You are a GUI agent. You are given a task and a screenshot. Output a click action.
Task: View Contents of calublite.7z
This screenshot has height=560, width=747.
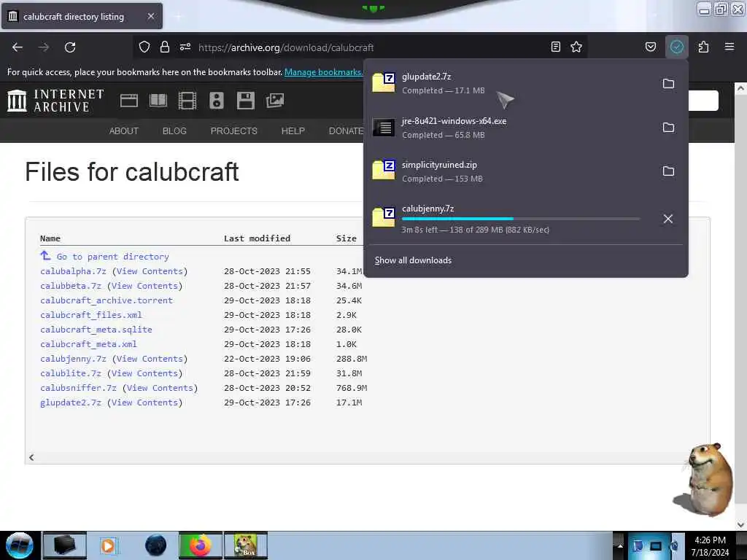145,373
